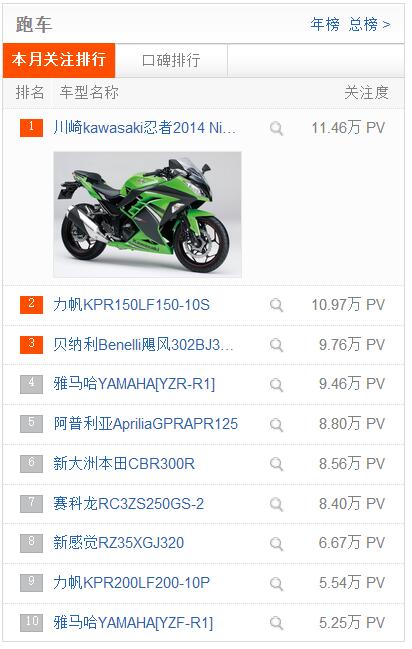Select the 本月关注排行 tab
The image size is (412, 649).
(x=59, y=60)
